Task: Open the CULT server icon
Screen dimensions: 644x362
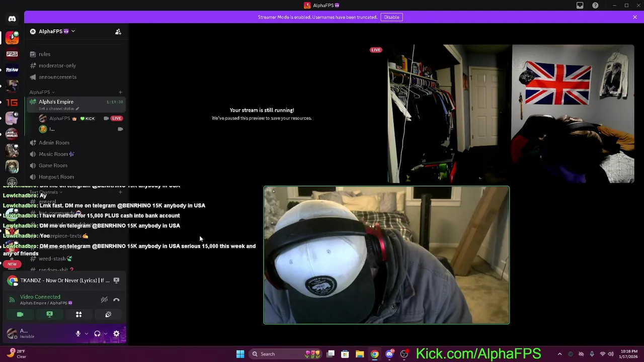Action: [x=12, y=182]
